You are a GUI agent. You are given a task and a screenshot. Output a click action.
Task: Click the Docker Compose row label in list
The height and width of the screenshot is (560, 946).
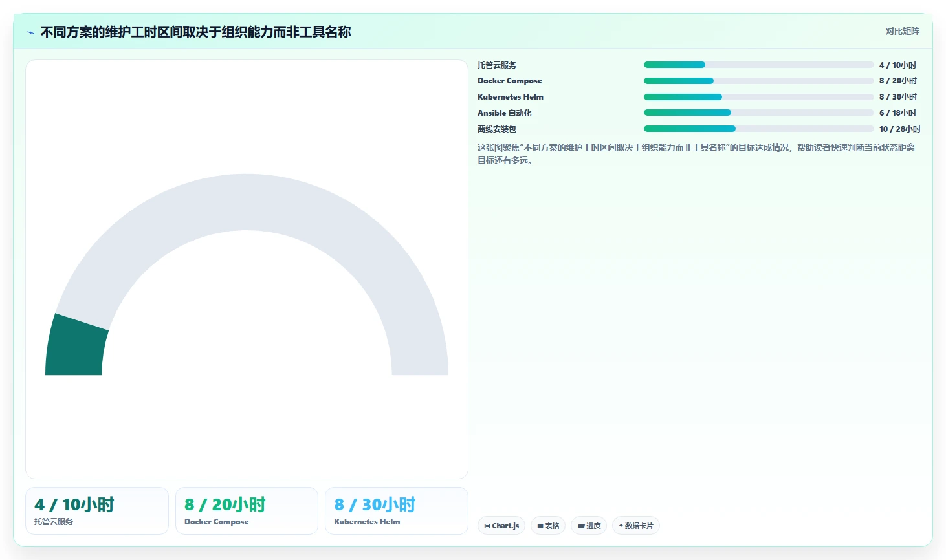point(510,81)
